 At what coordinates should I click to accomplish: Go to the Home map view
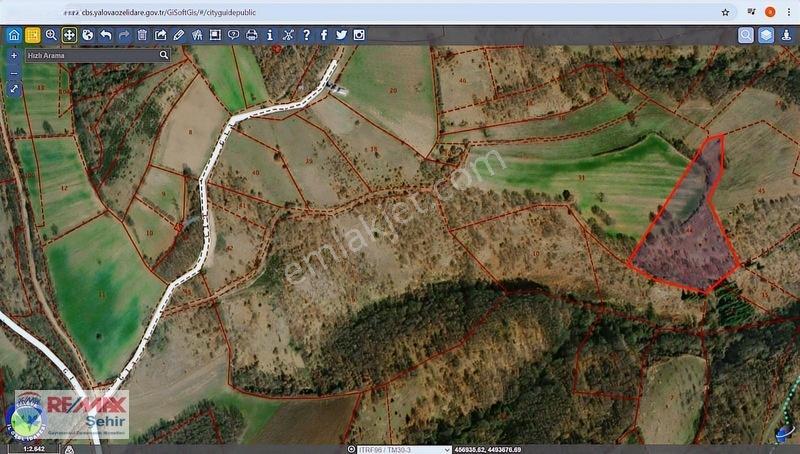(x=14, y=35)
